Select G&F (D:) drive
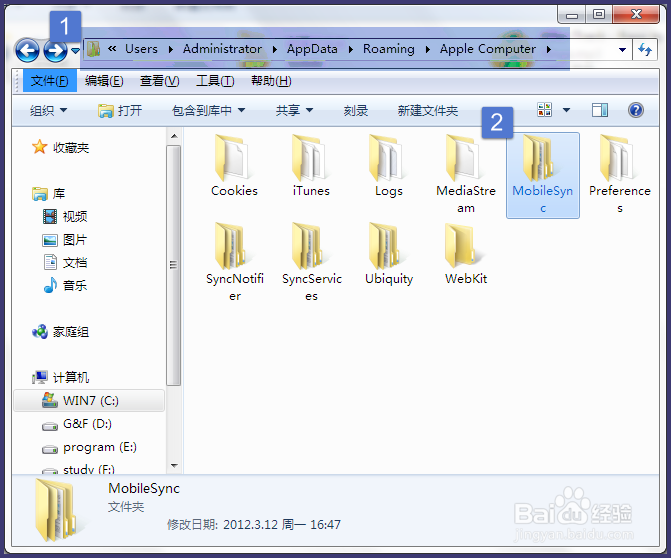 coord(77,424)
